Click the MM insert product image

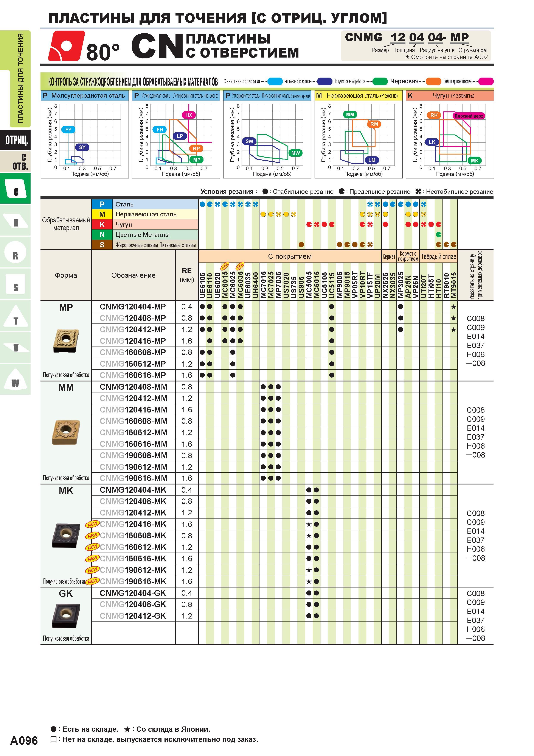66,432
